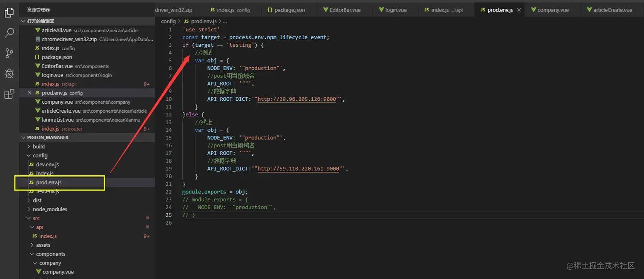Open index.js src\router in open editors
Screen dimensions: 644x279
pos(87,128)
